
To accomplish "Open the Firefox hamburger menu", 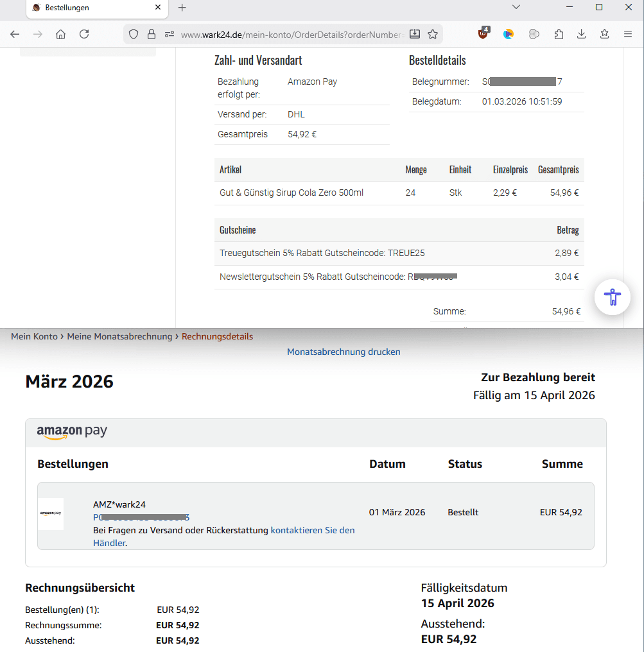I will (628, 34).
